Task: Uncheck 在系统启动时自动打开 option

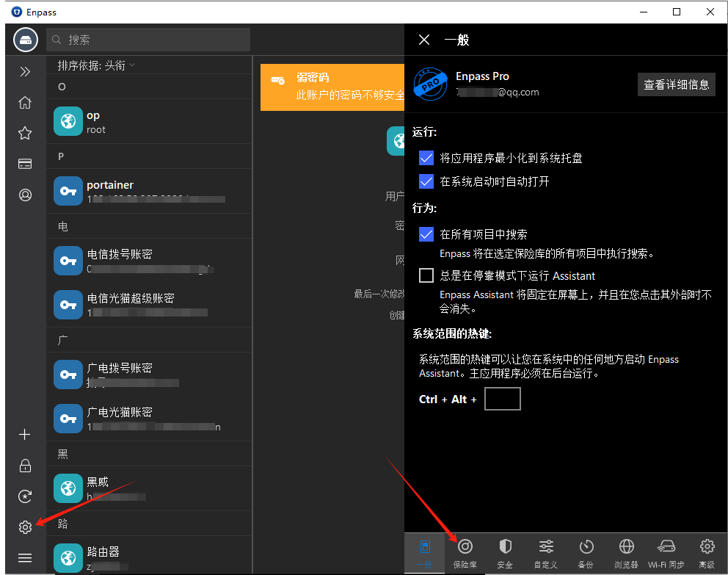Action: point(426,181)
